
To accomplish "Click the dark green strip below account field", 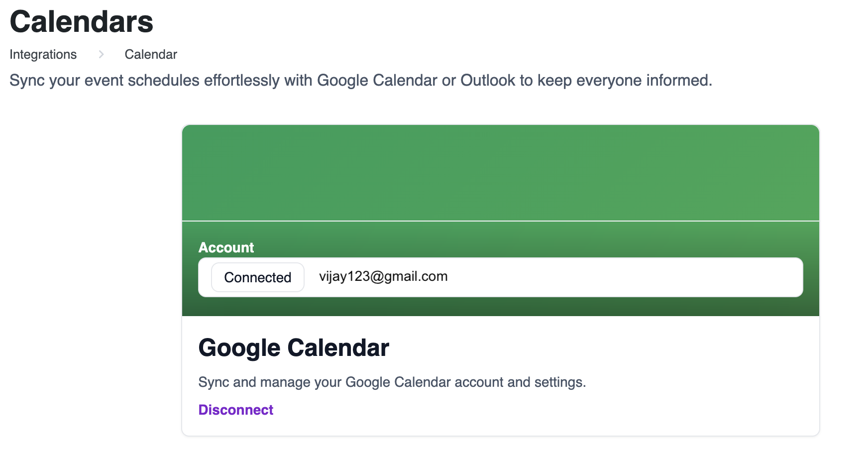I will 500,307.
